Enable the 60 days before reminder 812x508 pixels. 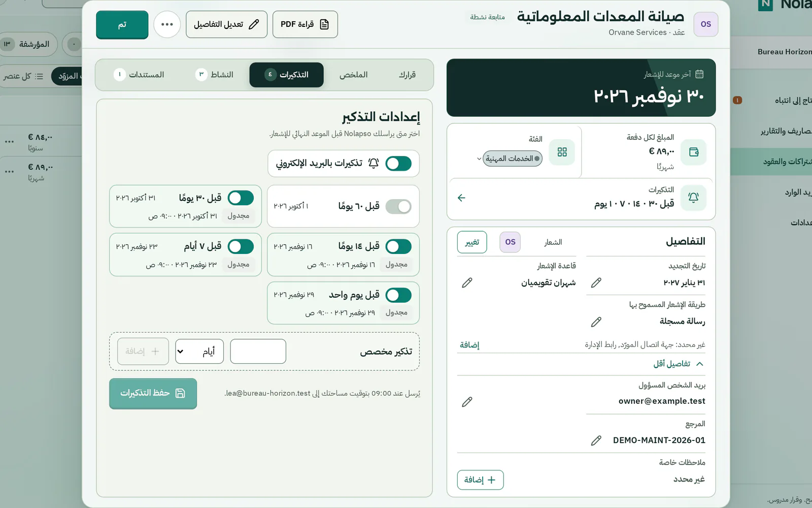(398, 206)
